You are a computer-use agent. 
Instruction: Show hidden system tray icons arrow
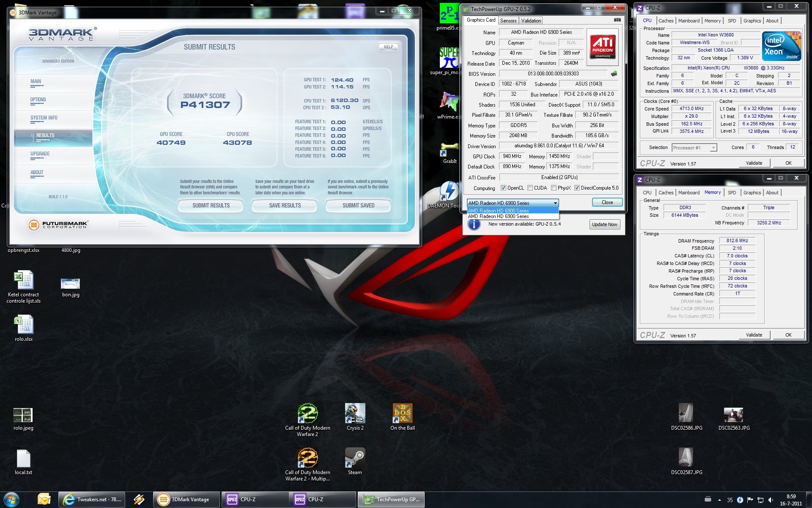tap(719, 500)
